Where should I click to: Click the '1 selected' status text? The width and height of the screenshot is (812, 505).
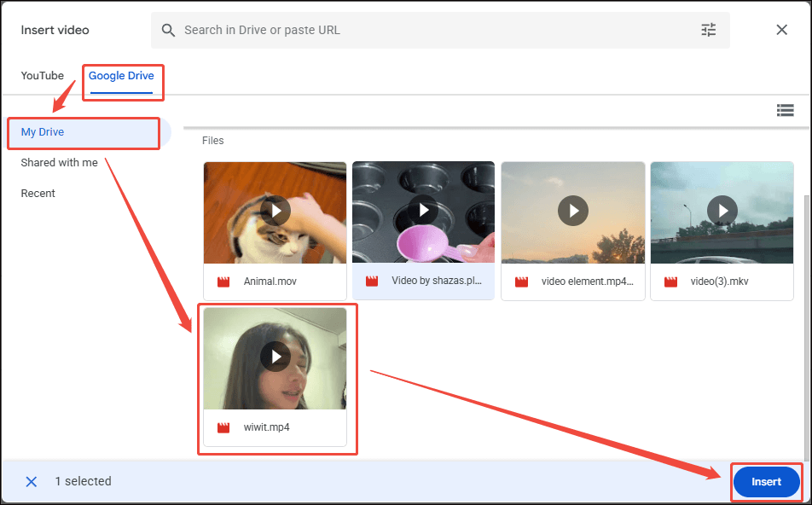click(83, 482)
